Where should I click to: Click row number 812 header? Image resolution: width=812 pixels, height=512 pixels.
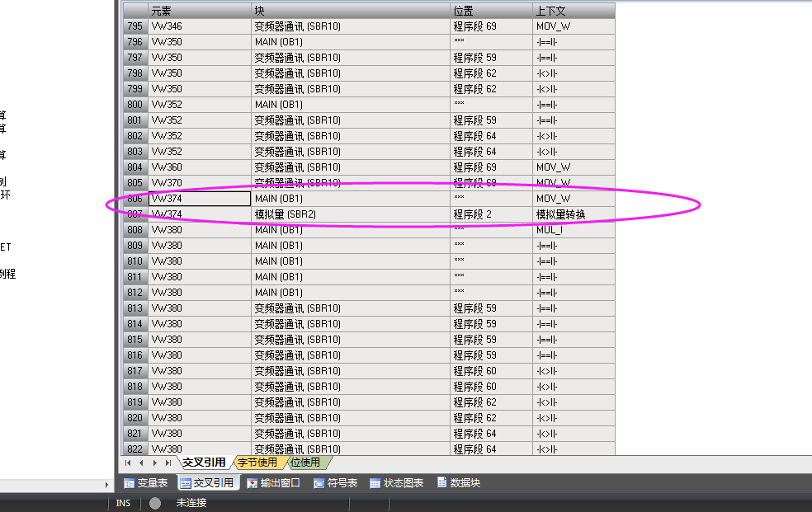pyautogui.click(x=135, y=293)
